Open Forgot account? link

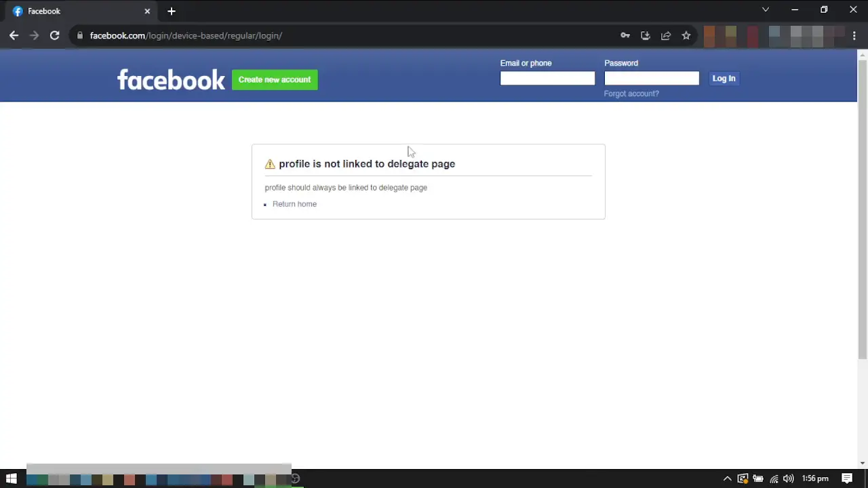[x=631, y=94]
